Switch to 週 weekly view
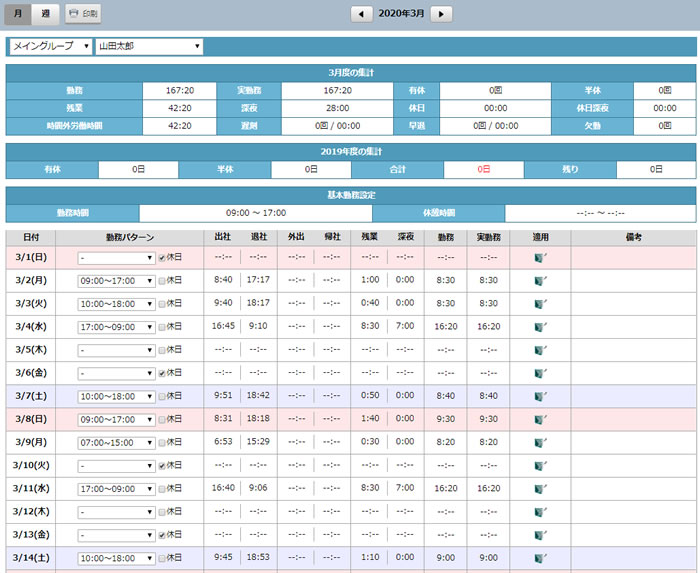The width and height of the screenshot is (700, 573). 46,14
